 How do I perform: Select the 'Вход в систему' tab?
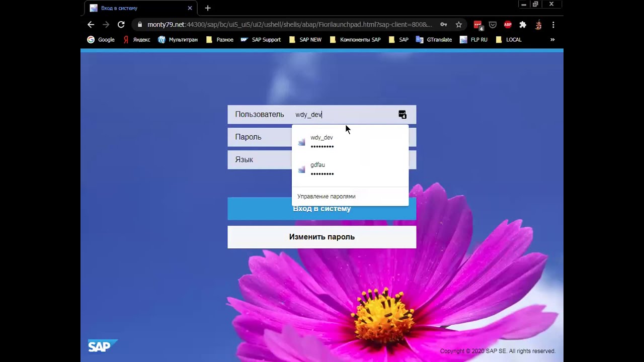141,8
